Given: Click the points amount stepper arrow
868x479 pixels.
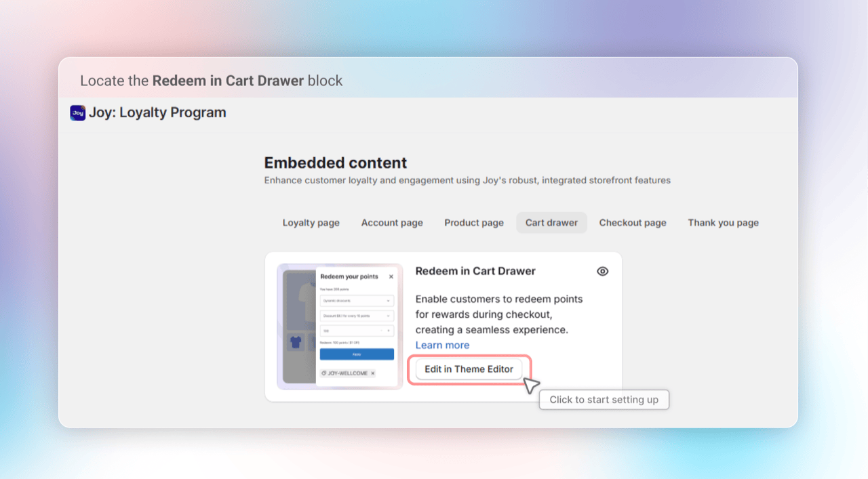Looking at the screenshot, I should coord(389,331).
